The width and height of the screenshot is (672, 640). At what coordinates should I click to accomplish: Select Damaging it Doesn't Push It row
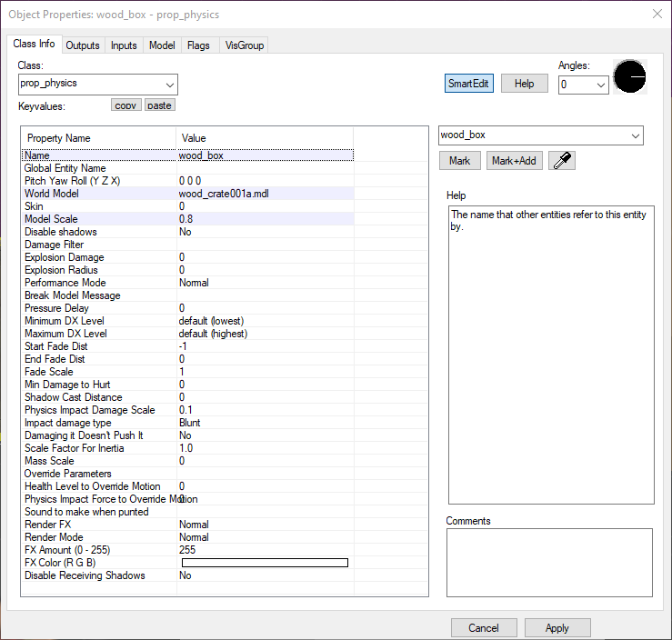tap(187, 435)
